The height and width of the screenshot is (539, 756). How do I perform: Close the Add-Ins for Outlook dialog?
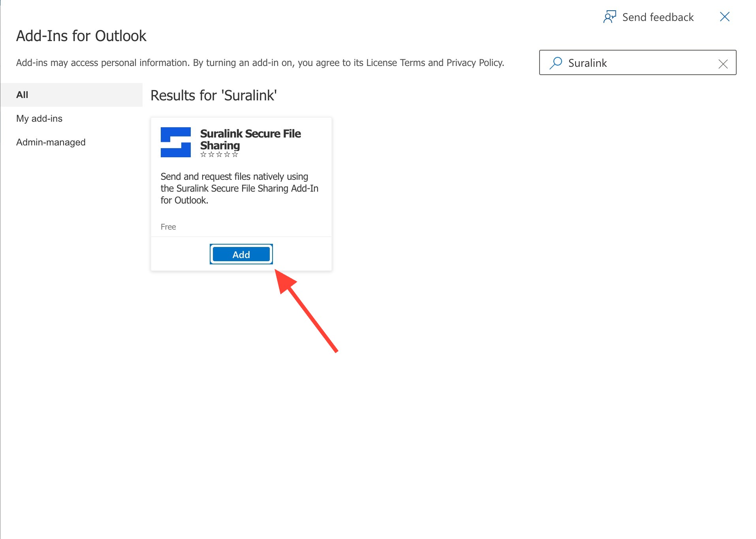point(724,17)
